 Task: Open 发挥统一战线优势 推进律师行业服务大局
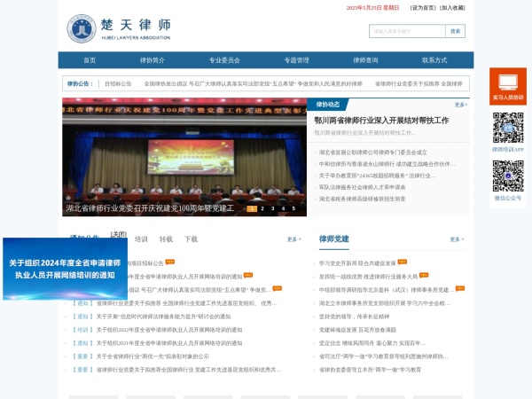pyautogui.click(x=368, y=277)
